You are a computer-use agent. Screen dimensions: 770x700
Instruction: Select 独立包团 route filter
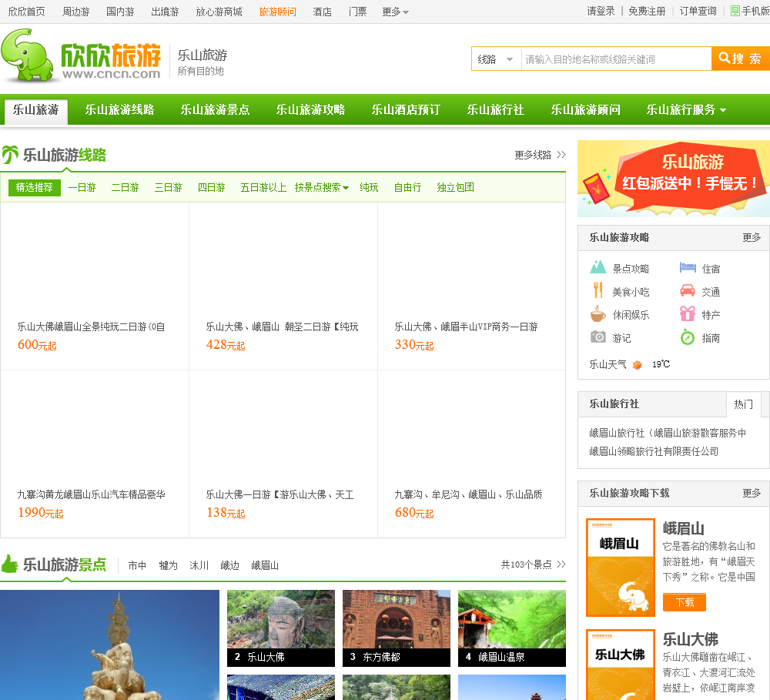[x=456, y=188]
